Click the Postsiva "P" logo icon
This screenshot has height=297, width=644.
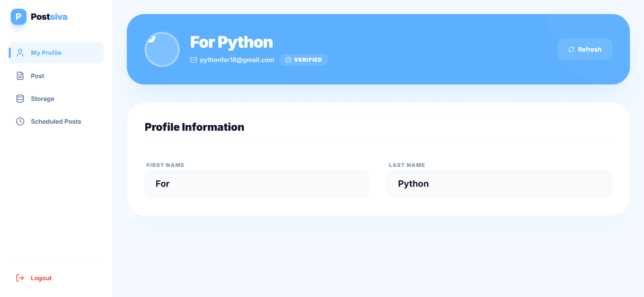[18, 17]
